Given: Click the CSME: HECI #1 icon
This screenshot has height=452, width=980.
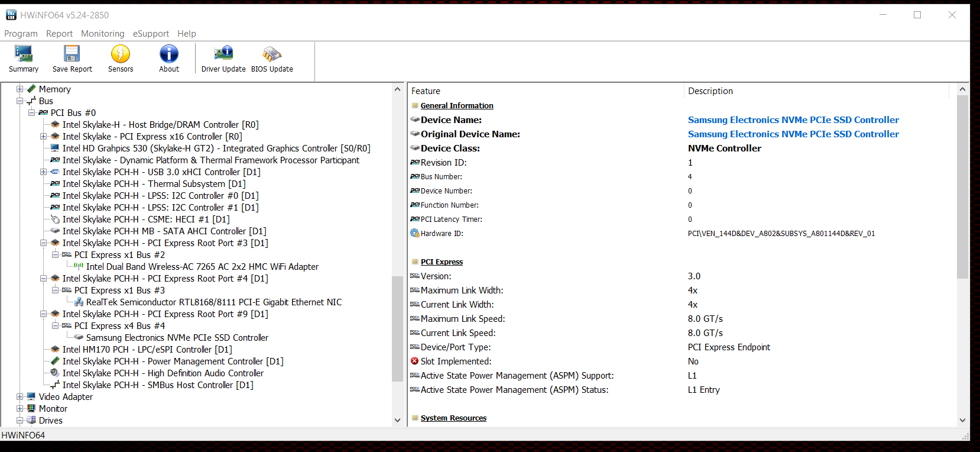Looking at the screenshot, I should [x=55, y=219].
